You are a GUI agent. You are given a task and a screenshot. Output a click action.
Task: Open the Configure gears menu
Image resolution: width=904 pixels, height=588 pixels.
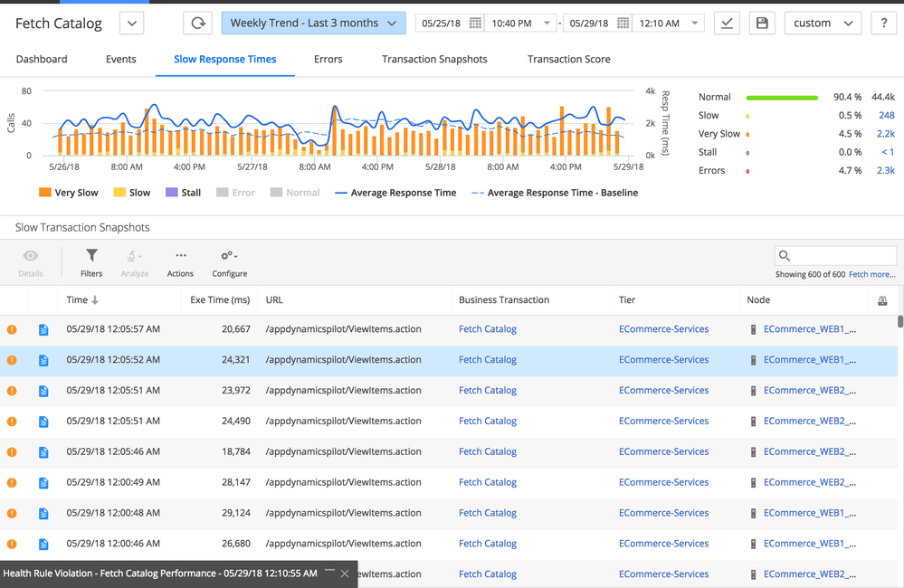coord(229,255)
